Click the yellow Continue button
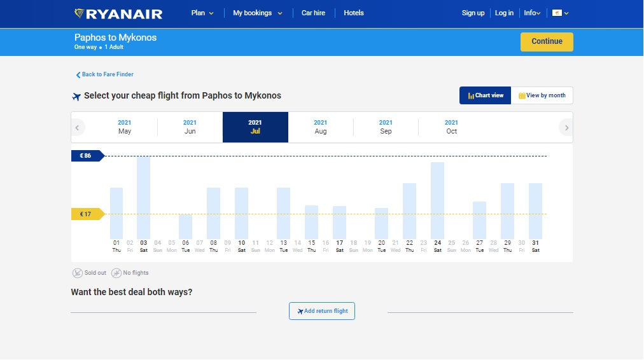This screenshot has height=360, width=644. pos(547,41)
